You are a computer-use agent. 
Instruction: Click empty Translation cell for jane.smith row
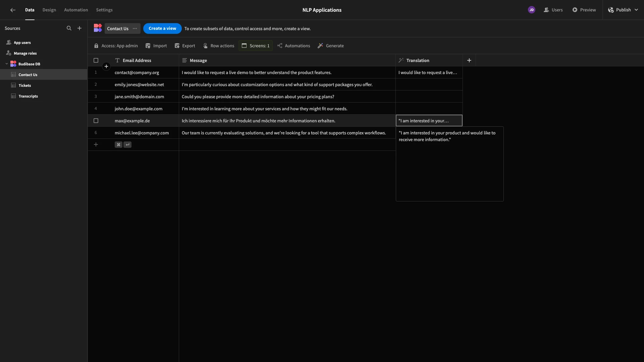coord(429,97)
